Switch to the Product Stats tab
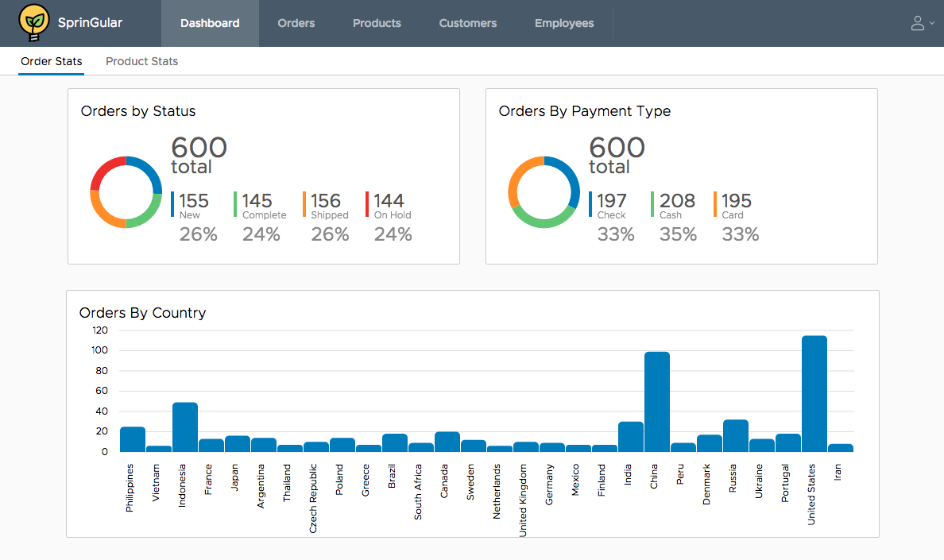This screenshot has width=944, height=560. pos(141,61)
